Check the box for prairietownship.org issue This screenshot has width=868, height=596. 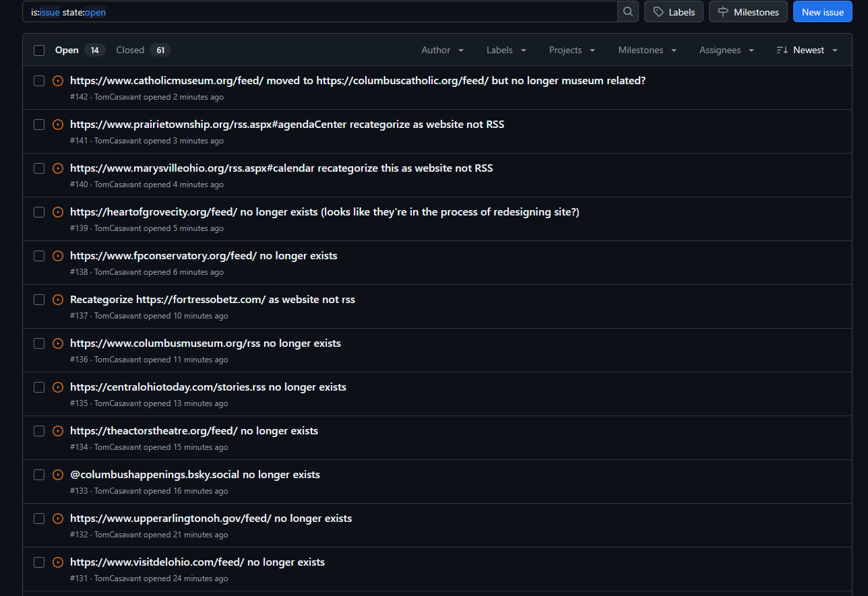click(39, 125)
